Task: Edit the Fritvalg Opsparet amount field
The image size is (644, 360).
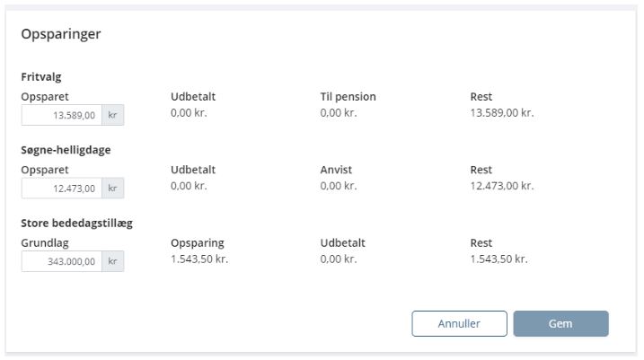Action: [62, 115]
